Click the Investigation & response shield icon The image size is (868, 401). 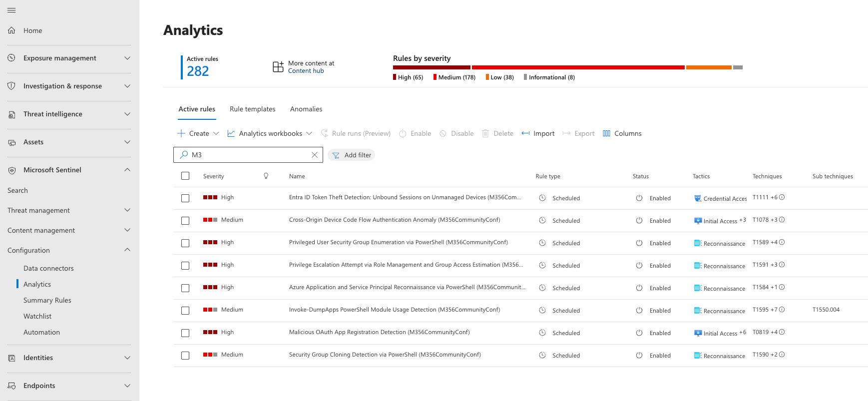tap(11, 86)
